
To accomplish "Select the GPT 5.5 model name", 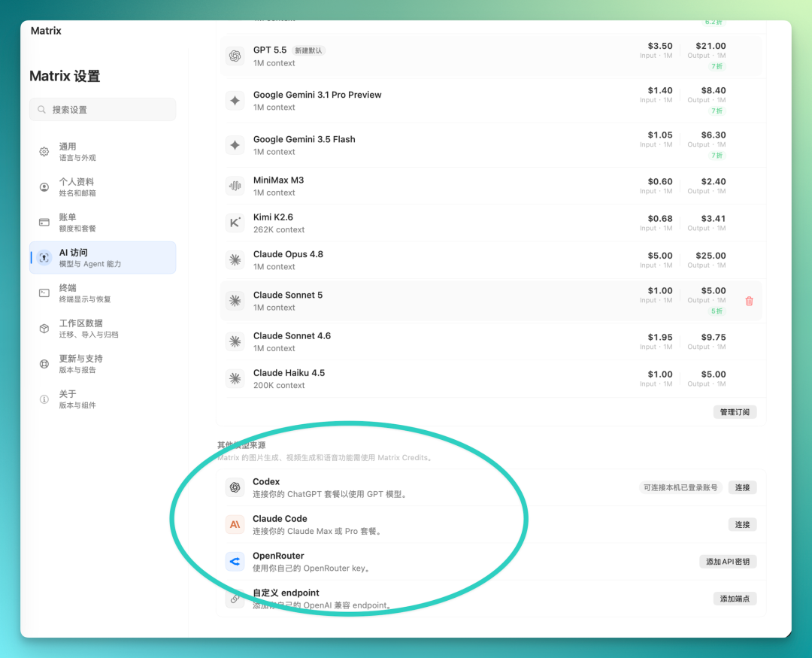I will [270, 50].
